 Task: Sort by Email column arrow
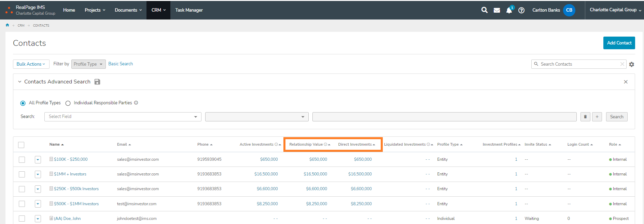pyautogui.click(x=130, y=145)
